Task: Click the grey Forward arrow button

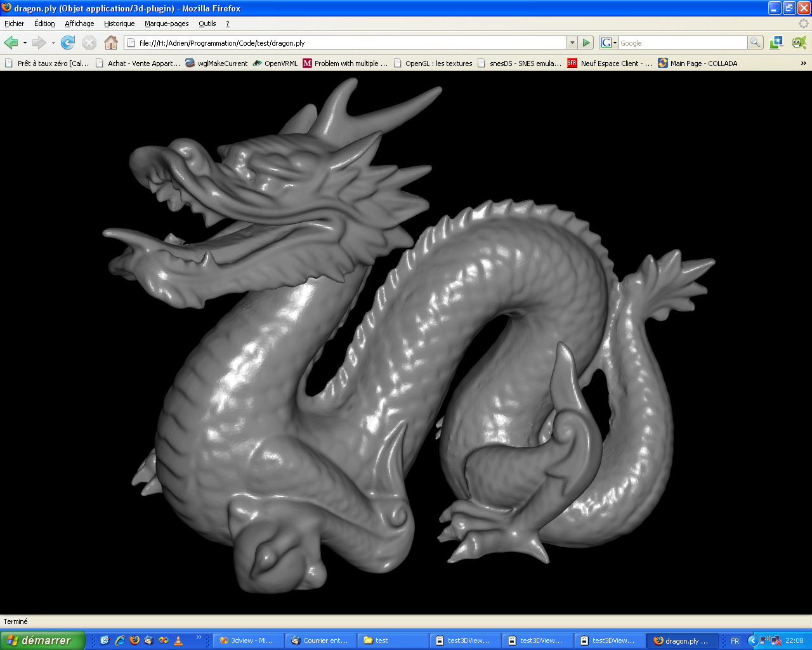Action: (39, 43)
